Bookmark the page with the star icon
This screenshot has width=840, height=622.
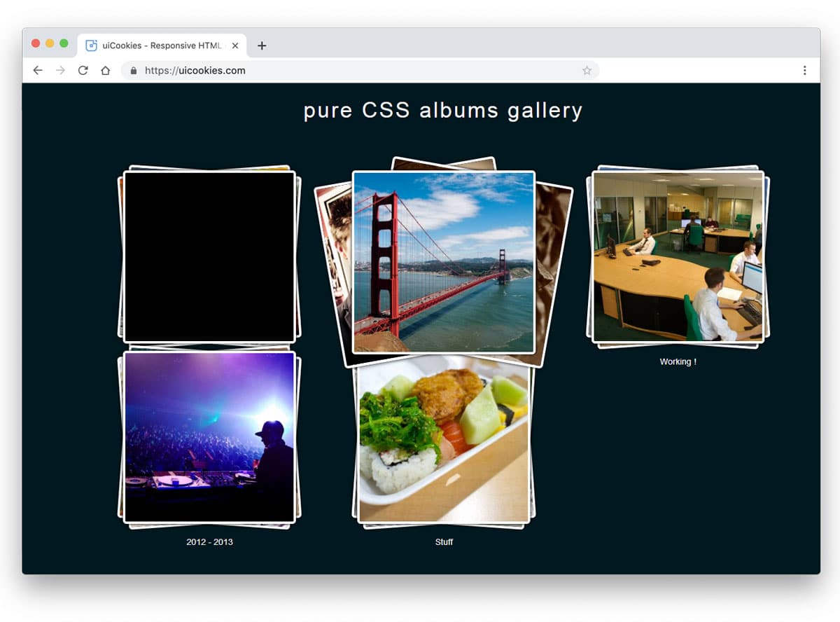pyautogui.click(x=587, y=70)
